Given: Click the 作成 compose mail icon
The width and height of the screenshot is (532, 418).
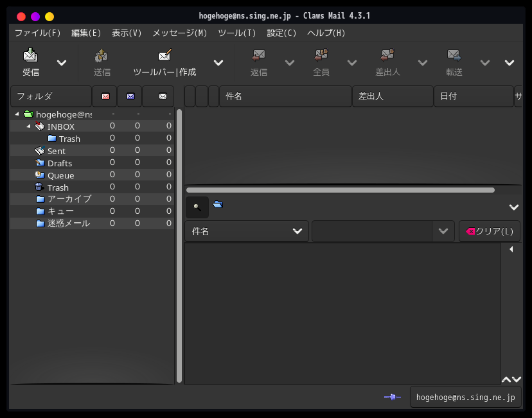Looking at the screenshot, I should [x=165, y=55].
